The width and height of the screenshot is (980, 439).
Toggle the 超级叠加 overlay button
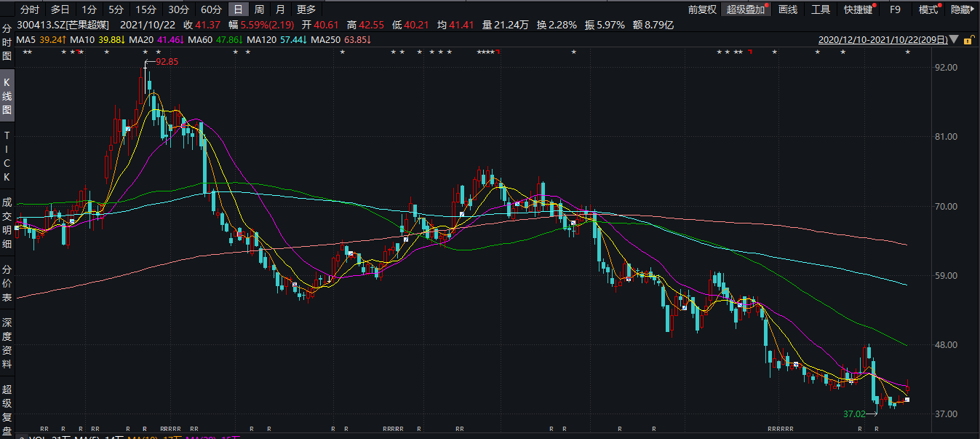coord(746,9)
